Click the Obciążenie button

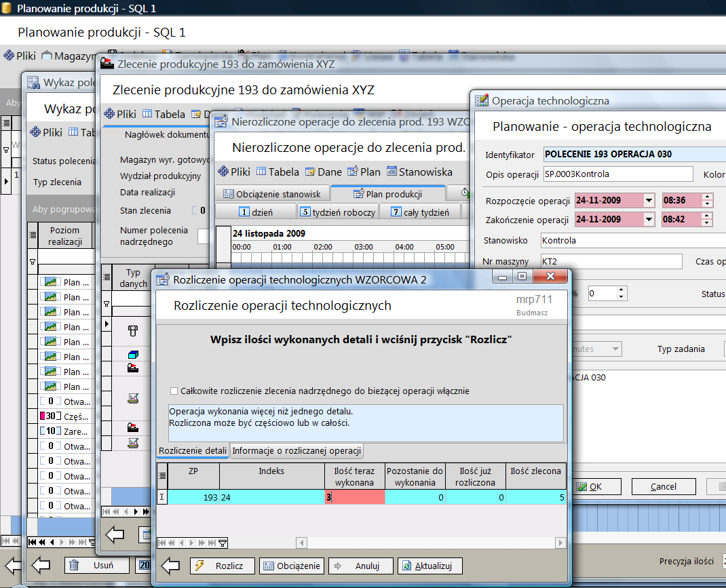point(292,566)
